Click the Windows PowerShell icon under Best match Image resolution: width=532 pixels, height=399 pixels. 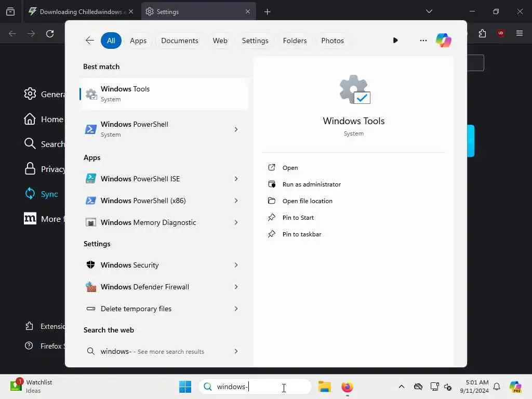[90, 129]
